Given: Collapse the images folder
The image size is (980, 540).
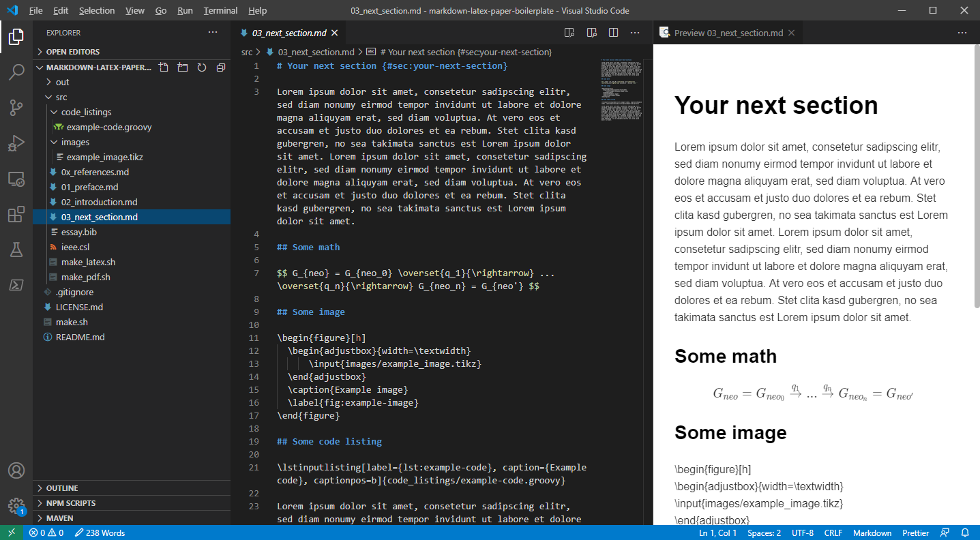Looking at the screenshot, I should [x=132, y=142].
